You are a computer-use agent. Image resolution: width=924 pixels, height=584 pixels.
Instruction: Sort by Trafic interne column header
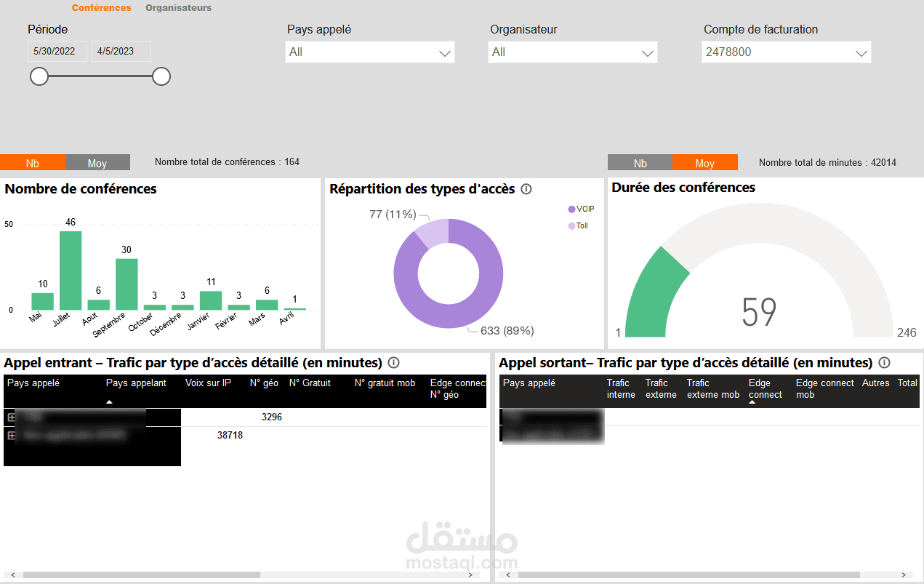pos(621,389)
